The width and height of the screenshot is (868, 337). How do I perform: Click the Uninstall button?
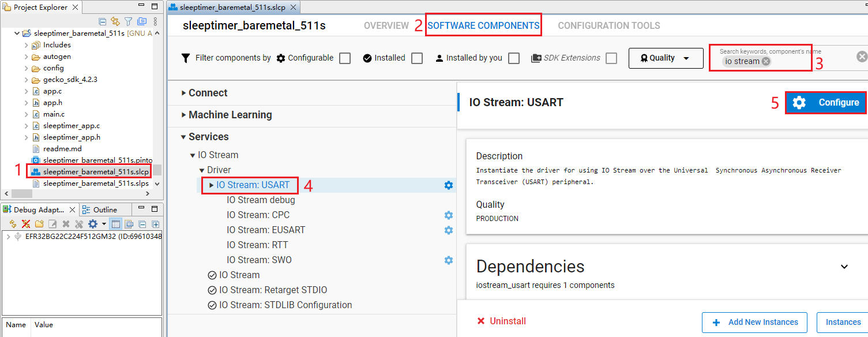point(501,321)
